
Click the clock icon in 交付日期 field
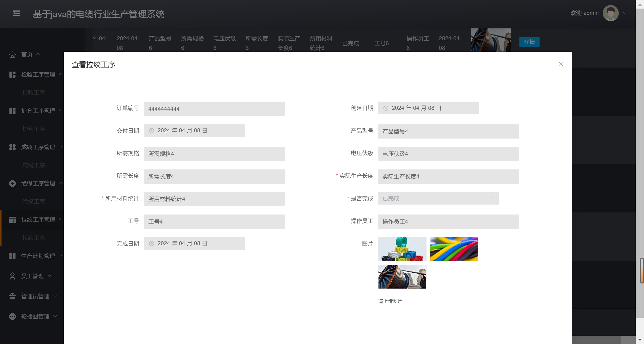[151, 131]
